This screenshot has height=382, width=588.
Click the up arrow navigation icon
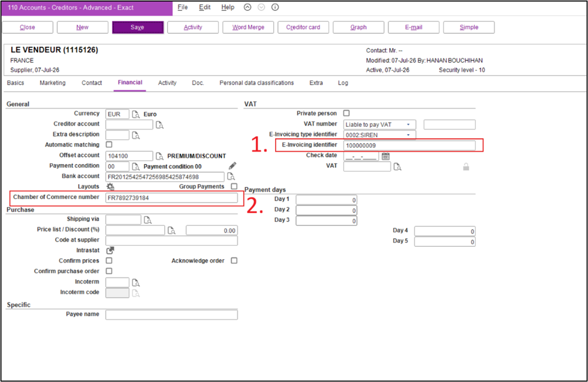[248, 7]
